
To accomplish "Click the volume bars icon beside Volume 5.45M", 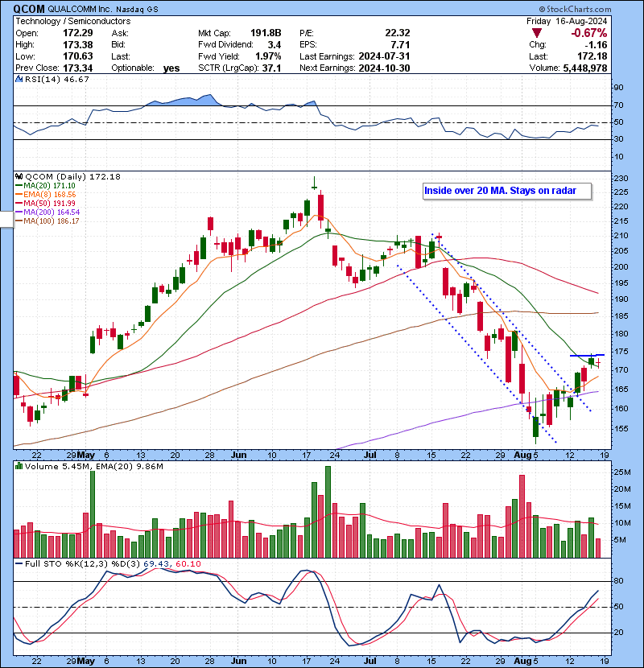I will click(19, 466).
